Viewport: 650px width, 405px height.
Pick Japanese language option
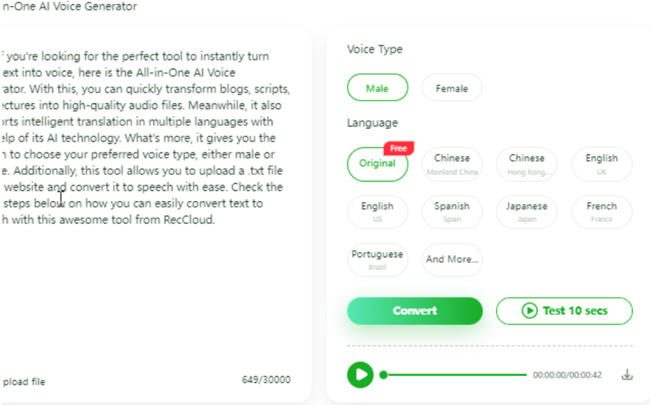(526, 212)
